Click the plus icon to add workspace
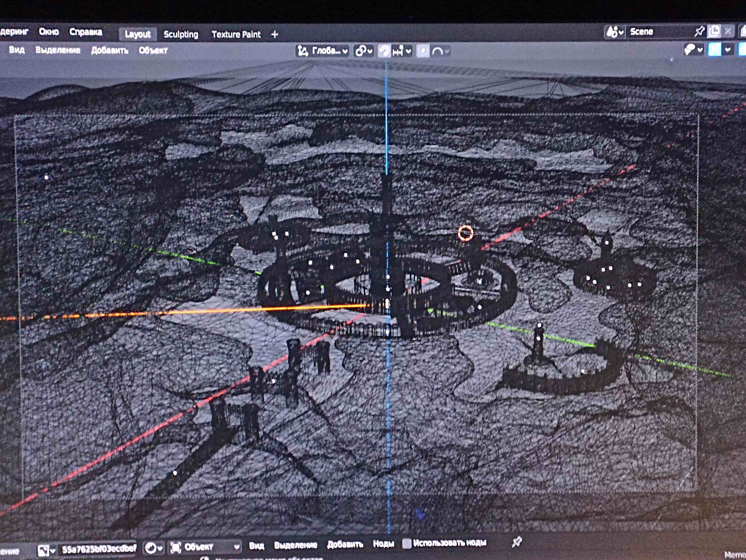 coord(275,34)
